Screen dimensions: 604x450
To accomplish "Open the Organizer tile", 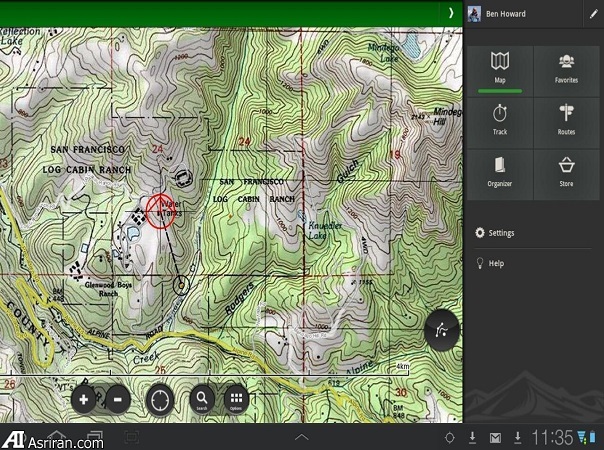I will (500, 171).
